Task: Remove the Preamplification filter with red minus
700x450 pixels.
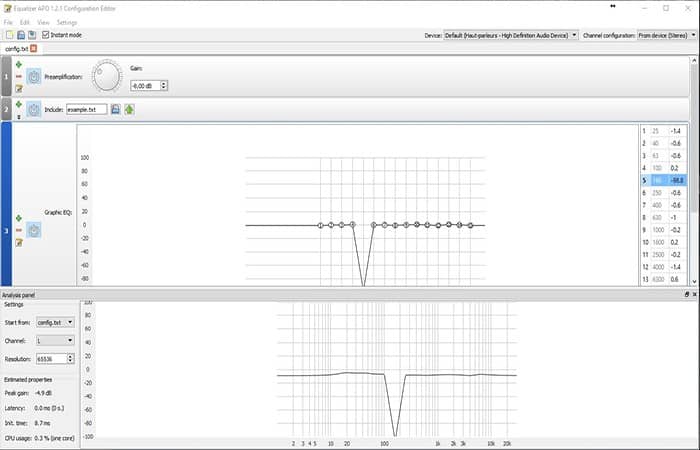Action: pyautogui.click(x=19, y=77)
